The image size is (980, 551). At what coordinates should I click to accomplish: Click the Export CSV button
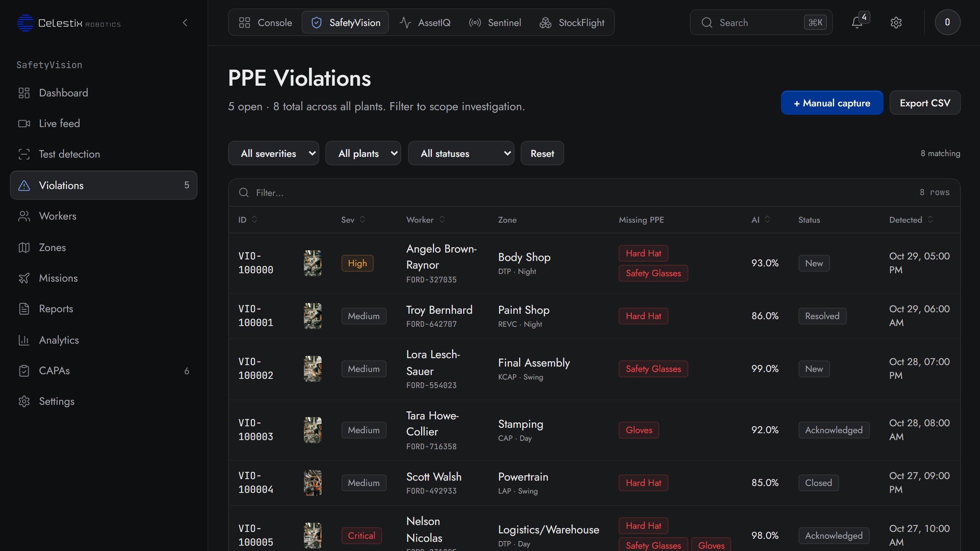(925, 103)
